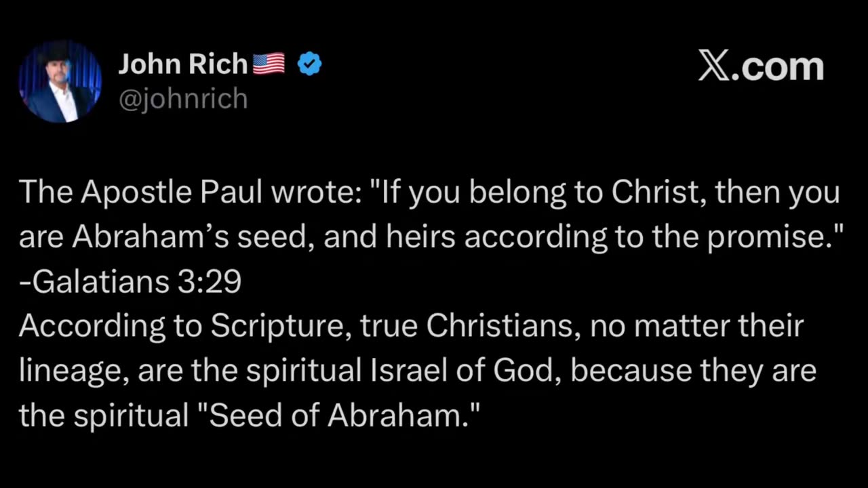
Task: Click the X logo
Action: click(x=713, y=67)
